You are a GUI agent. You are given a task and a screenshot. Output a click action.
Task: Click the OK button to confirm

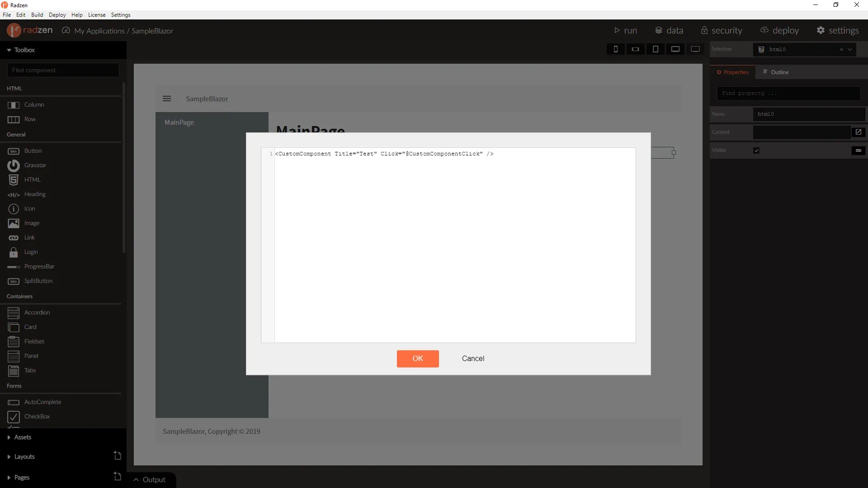click(x=417, y=358)
